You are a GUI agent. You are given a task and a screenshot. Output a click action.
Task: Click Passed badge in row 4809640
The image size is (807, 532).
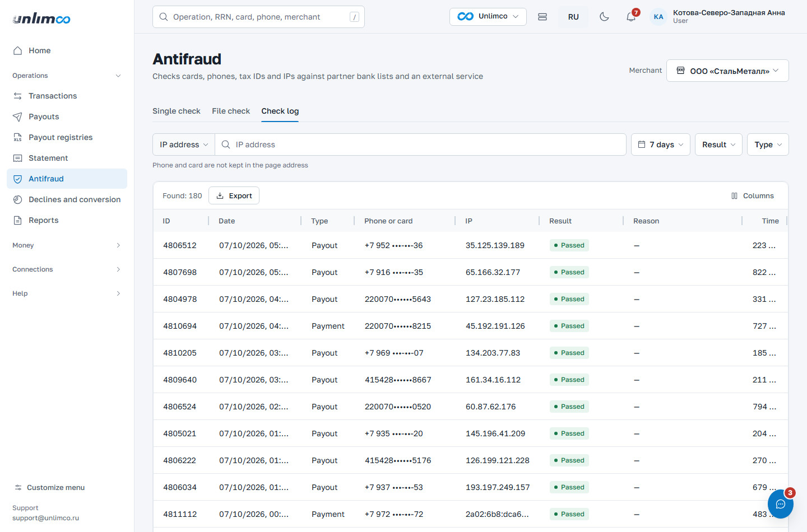tap(569, 380)
